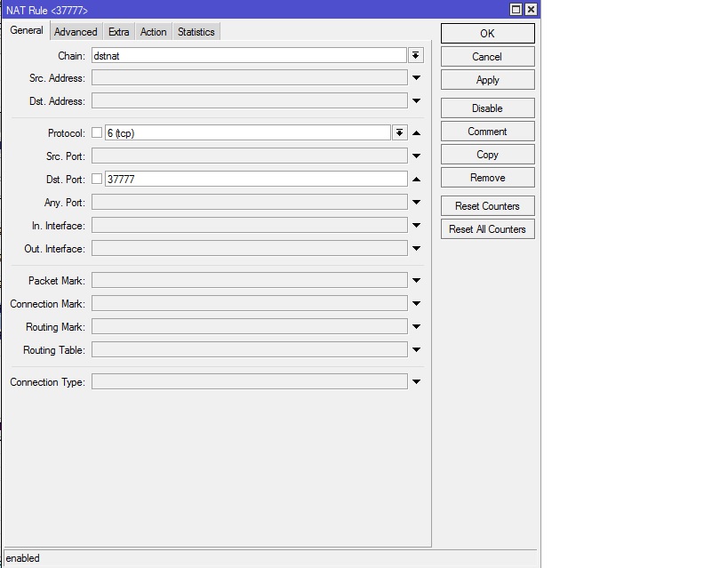Click the empty Src. Port field

[249, 156]
